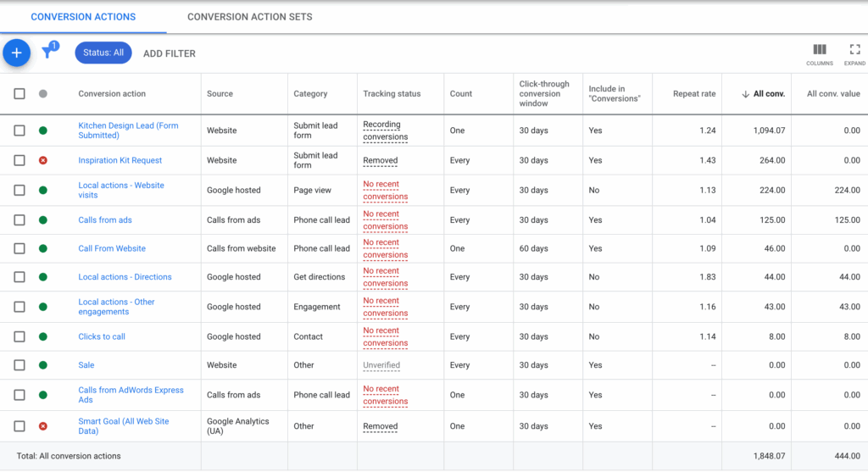The width and height of the screenshot is (868, 472).
Task: Check the box for Kitchen Design Lead row
Action: 19,130
